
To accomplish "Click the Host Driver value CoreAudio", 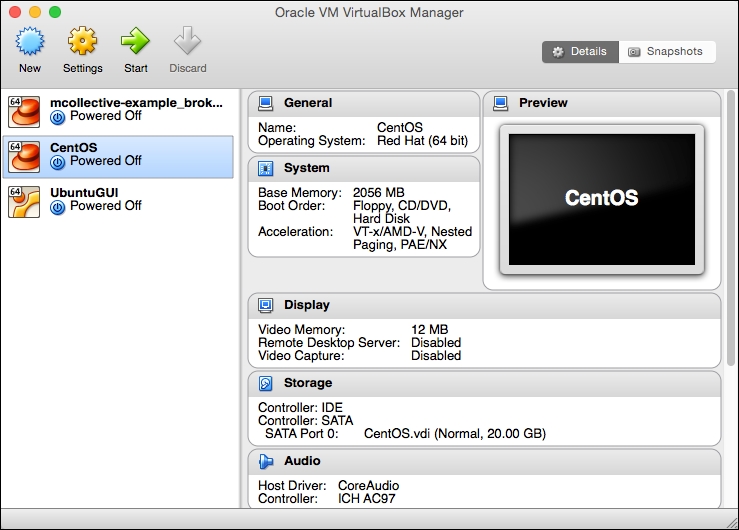I will (369, 486).
